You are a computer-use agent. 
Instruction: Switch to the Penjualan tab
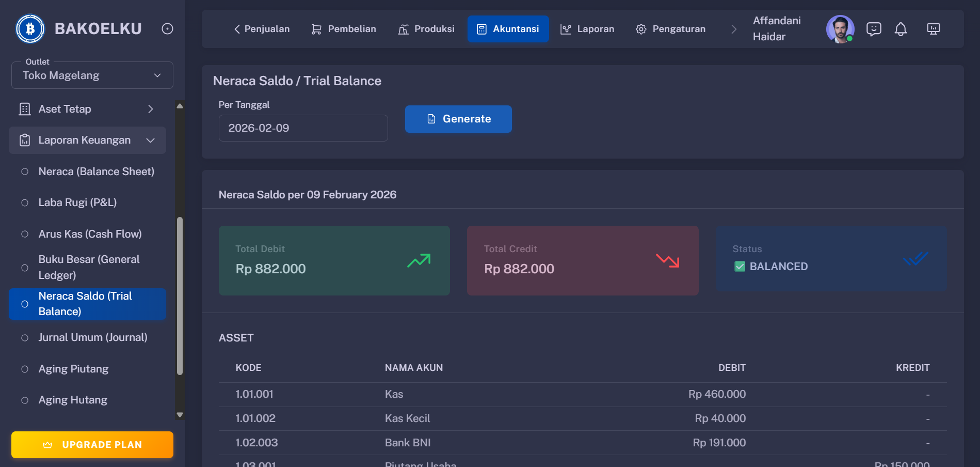pos(262,29)
